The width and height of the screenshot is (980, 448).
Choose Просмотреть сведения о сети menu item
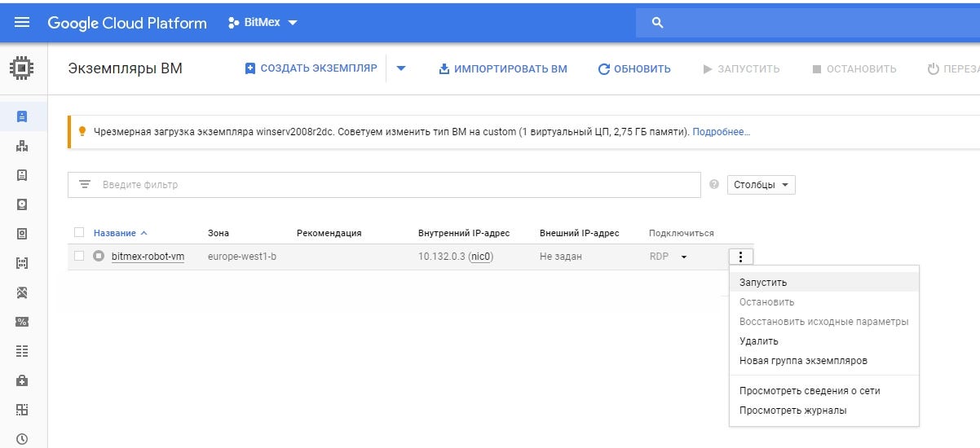pos(824,391)
